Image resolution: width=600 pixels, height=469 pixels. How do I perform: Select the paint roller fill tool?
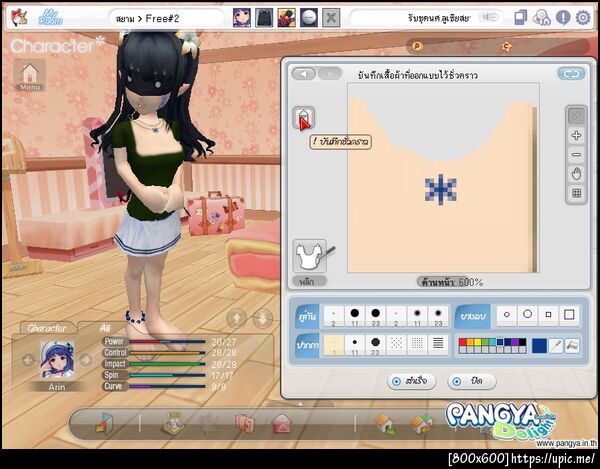pos(572,346)
